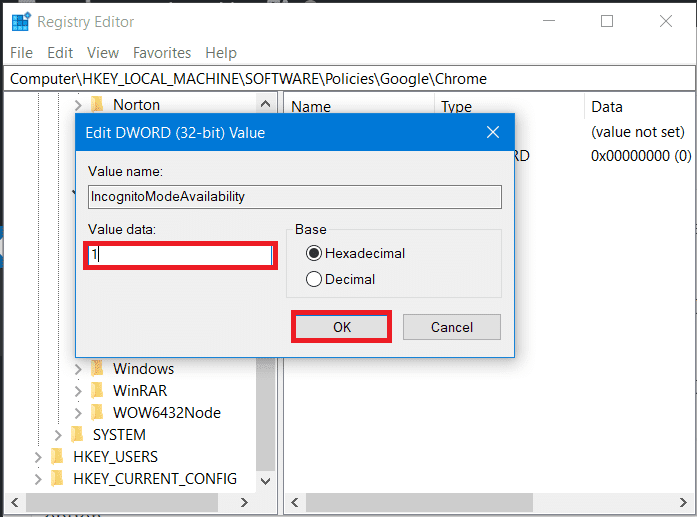697x517 pixels.
Task: Select the HKEY_USERS folder icon
Action: (x=57, y=457)
